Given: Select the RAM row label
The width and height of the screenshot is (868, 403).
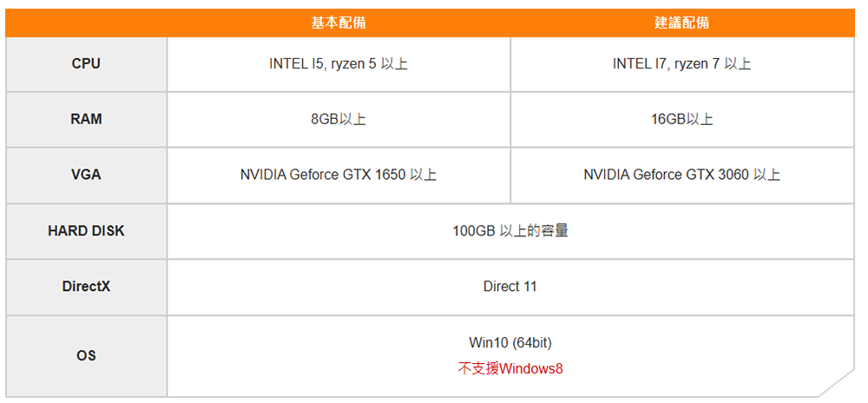Looking at the screenshot, I should click(x=86, y=120).
